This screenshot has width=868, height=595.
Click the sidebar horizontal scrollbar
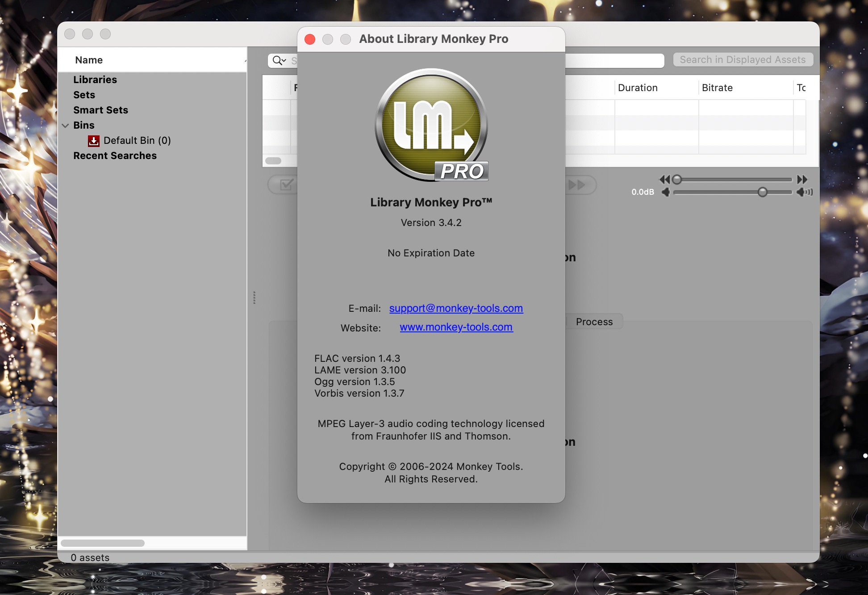(103, 543)
